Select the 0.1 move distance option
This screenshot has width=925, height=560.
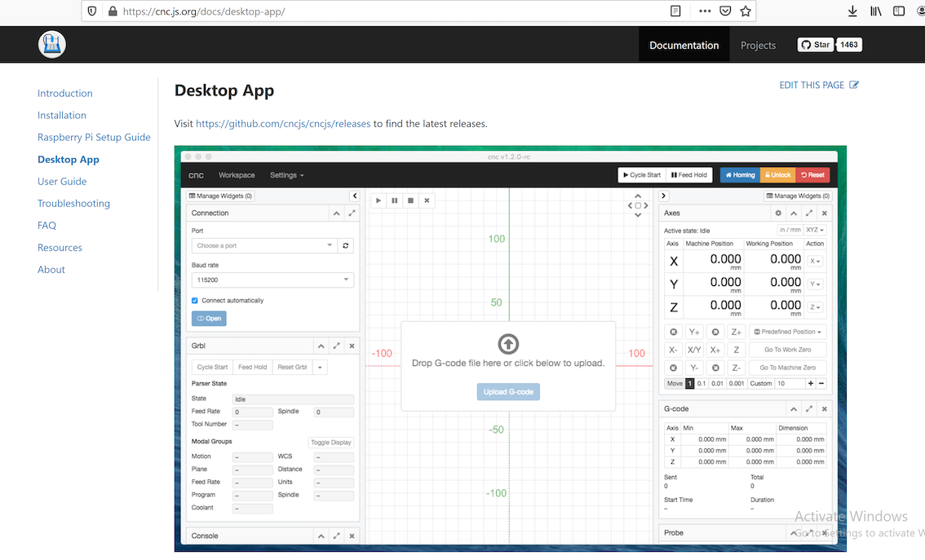pos(701,383)
